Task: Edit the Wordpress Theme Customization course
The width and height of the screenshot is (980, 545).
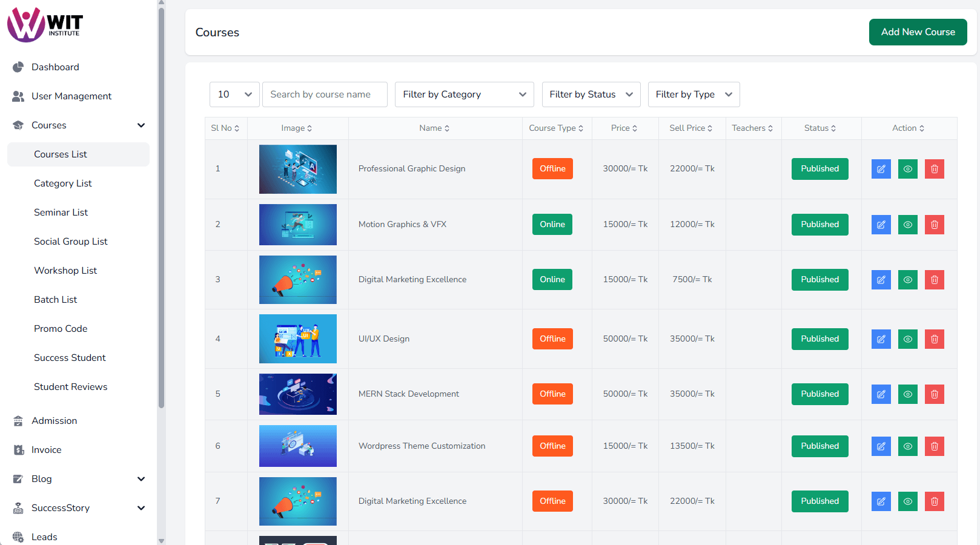Action: click(881, 446)
